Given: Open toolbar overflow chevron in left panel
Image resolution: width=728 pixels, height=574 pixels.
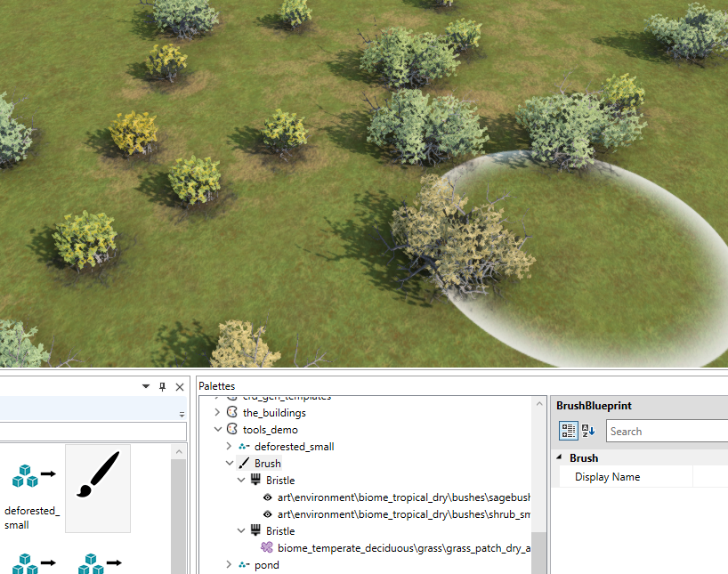Looking at the screenshot, I should (182, 414).
